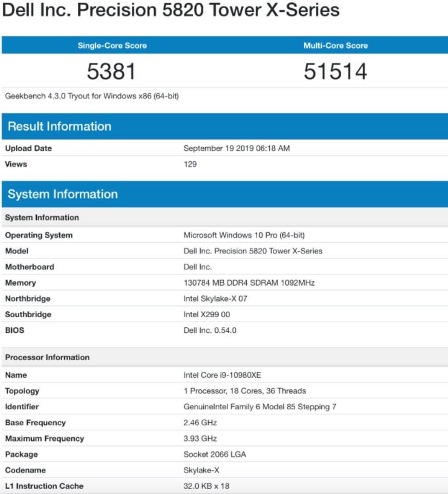448x494 pixels.
Task: Select GenuineIntel Family 6 Model 85 Stepping 7
Action: pyautogui.click(x=260, y=407)
